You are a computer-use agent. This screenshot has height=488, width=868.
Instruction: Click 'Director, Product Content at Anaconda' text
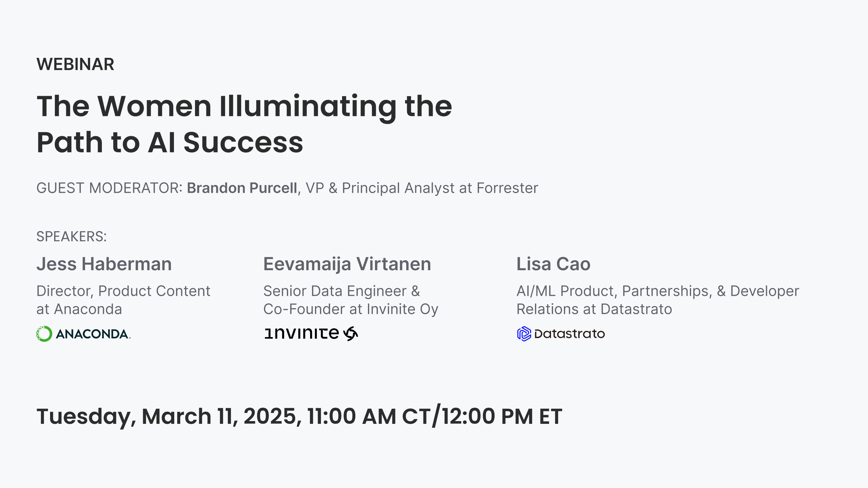[123, 300]
